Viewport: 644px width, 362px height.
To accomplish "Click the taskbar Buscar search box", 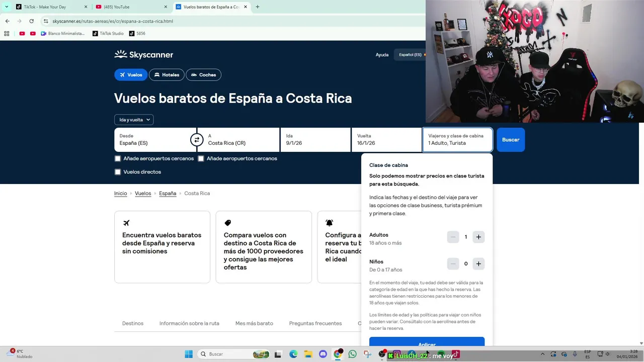I will point(233,354).
